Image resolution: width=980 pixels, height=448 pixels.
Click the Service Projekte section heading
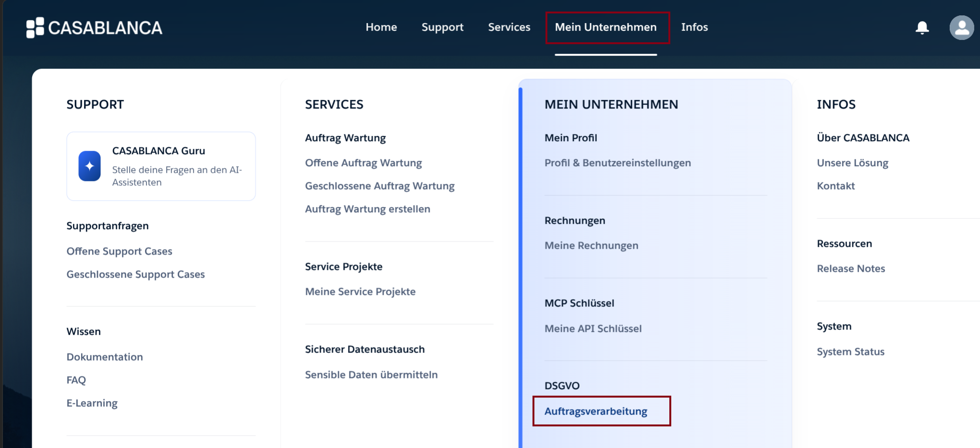(x=344, y=266)
